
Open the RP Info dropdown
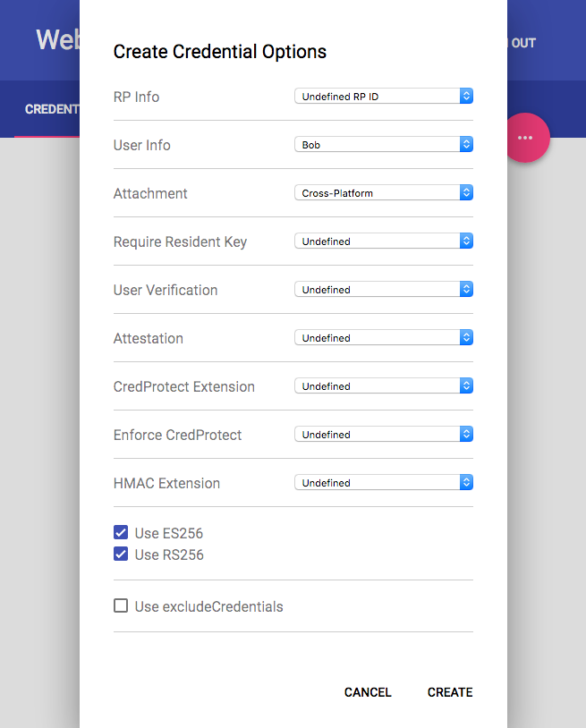click(x=383, y=97)
